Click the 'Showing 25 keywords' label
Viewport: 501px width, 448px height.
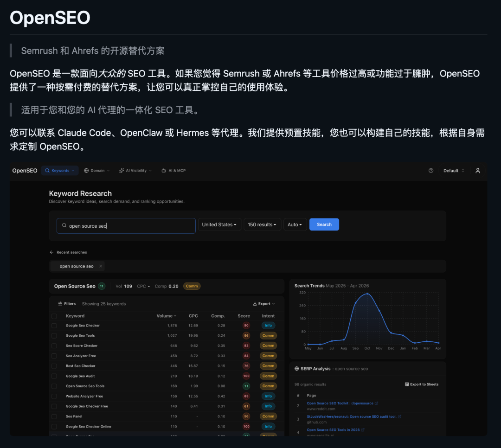pyautogui.click(x=104, y=304)
